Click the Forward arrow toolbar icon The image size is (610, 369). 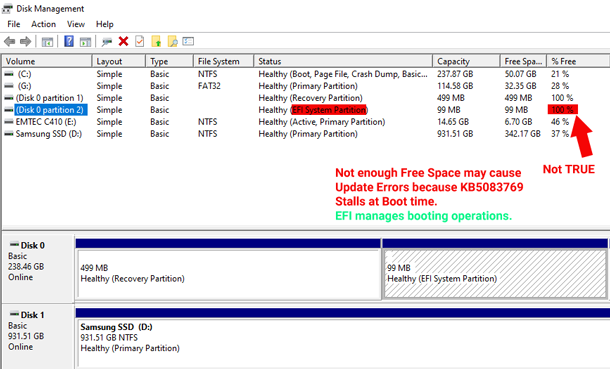pos(26,41)
